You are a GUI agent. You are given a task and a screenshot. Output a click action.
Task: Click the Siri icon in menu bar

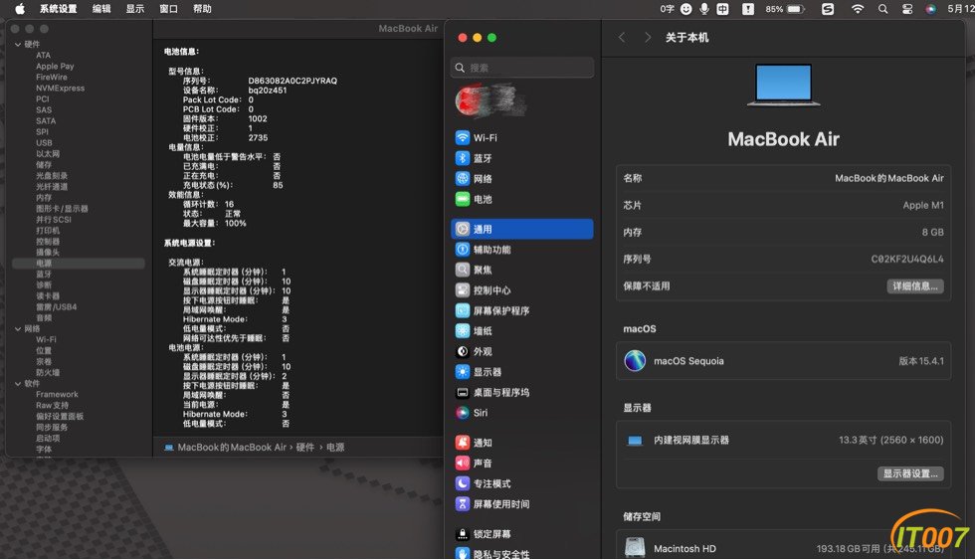[x=931, y=9]
